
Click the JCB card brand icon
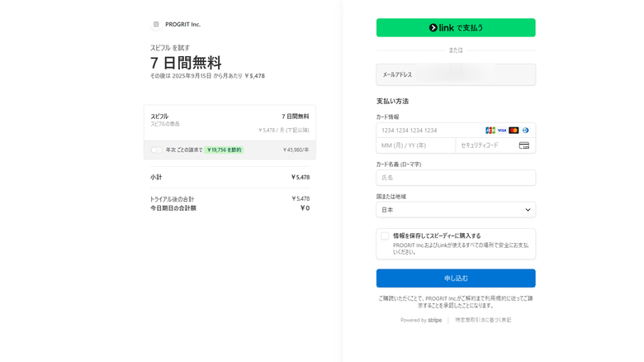point(490,131)
